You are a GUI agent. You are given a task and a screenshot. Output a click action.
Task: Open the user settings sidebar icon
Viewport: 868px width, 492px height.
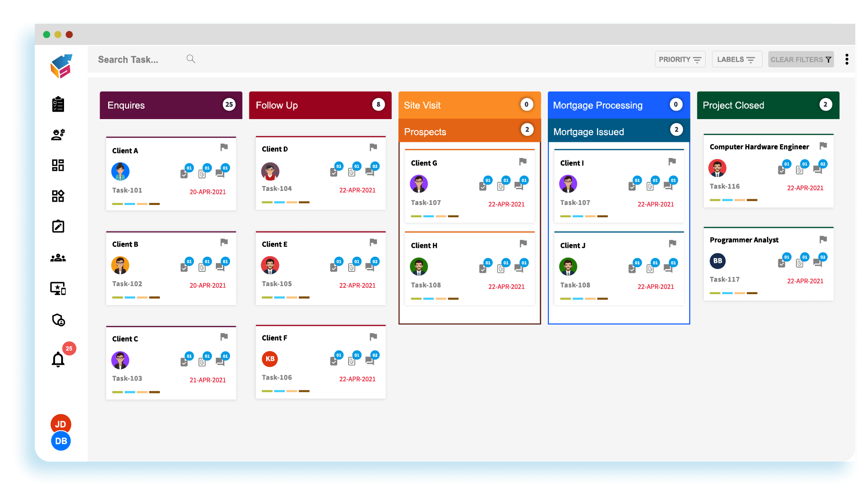(x=58, y=135)
